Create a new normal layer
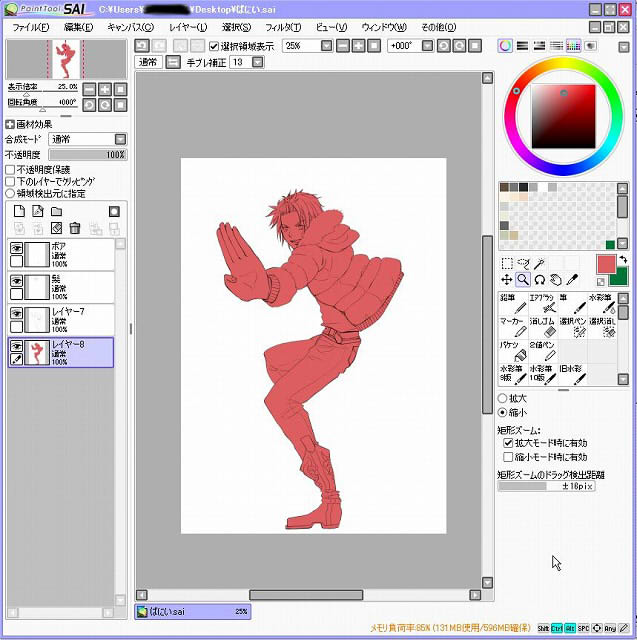 click(x=19, y=211)
